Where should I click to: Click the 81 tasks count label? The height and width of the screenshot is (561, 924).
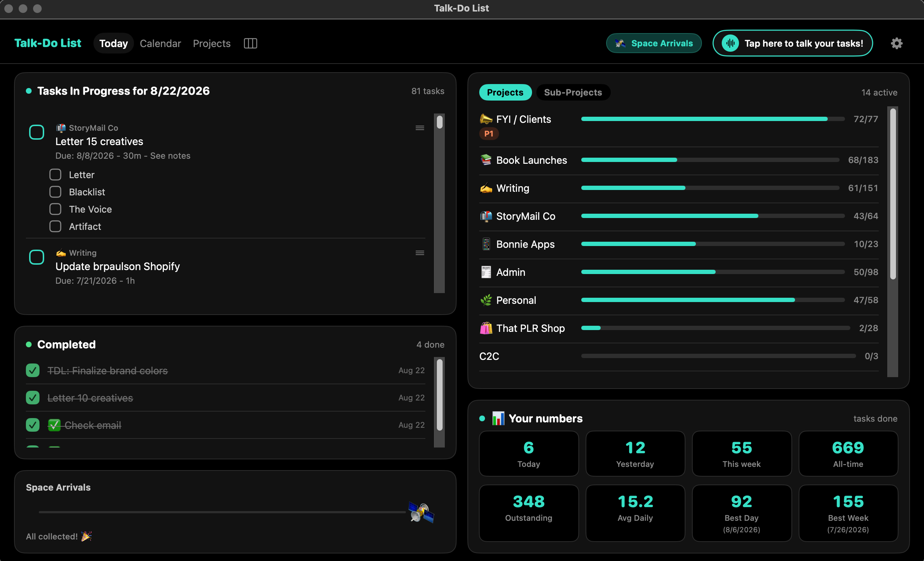[x=428, y=91]
